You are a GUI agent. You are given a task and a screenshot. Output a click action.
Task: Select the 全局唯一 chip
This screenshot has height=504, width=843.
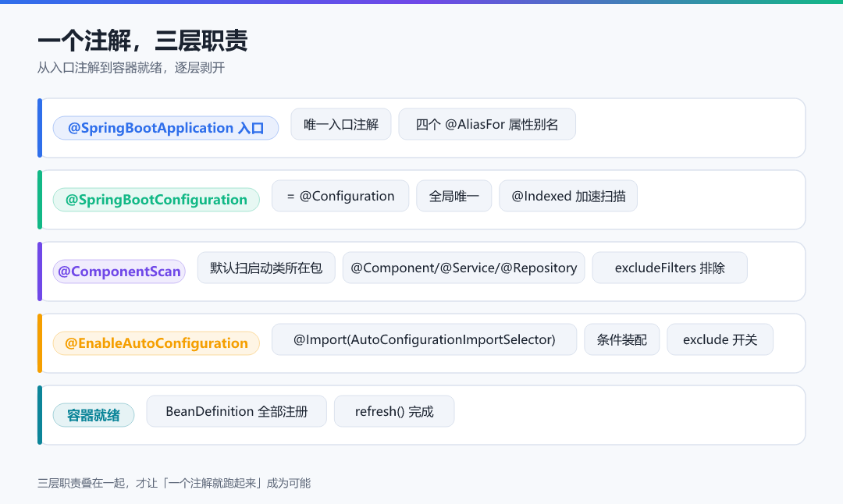454,196
